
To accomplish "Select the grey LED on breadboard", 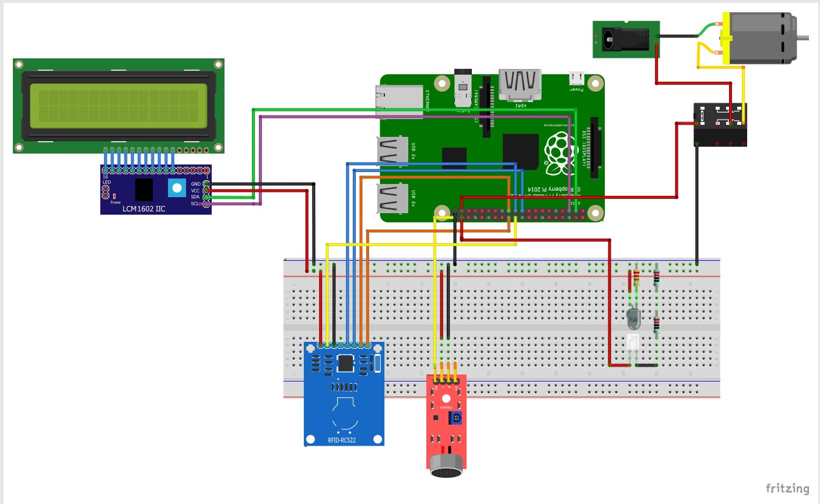I will pyautogui.click(x=633, y=318).
